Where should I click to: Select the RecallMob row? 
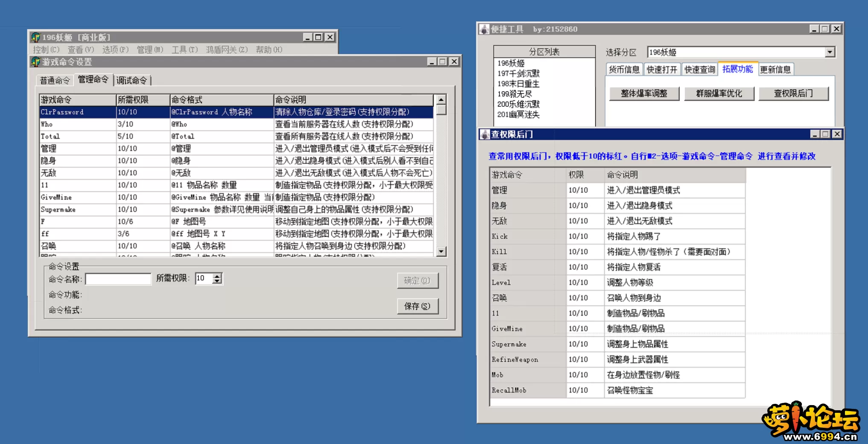tap(618, 390)
